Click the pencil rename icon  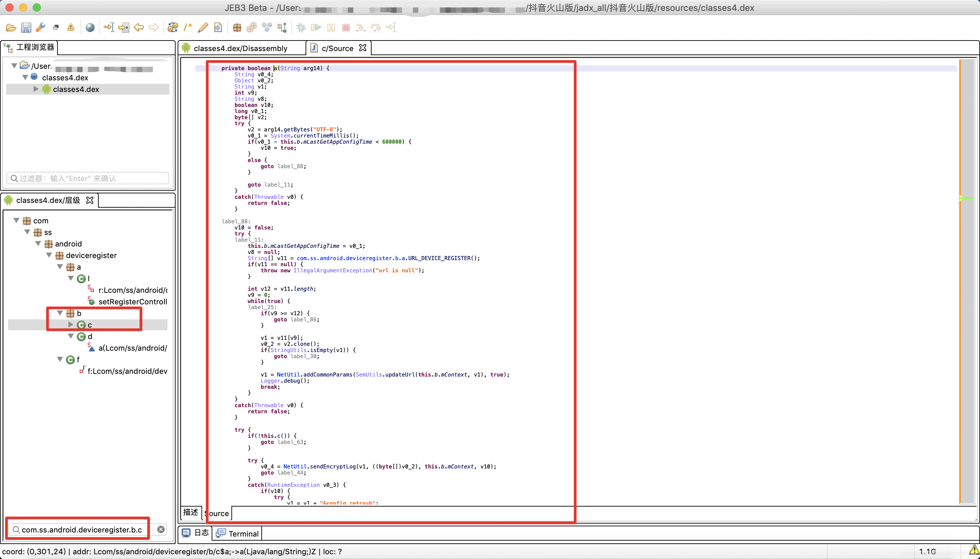tap(203, 28)
